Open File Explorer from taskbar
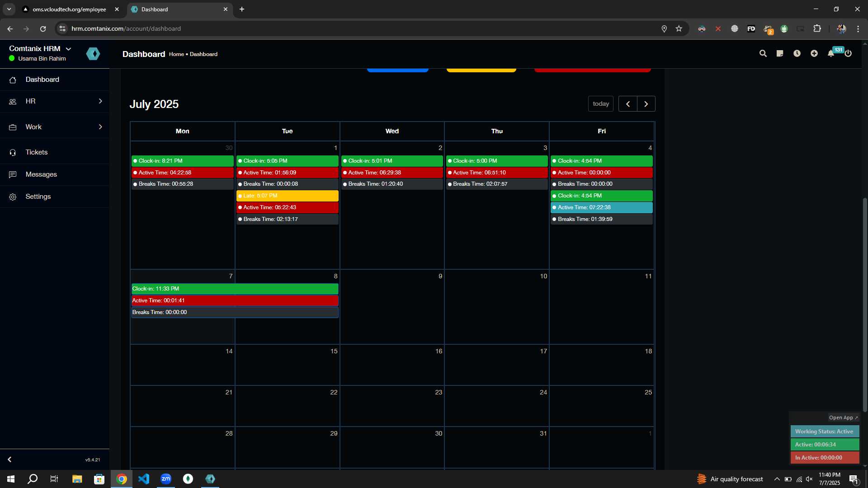Viewport: 868px width, 488px height. coord(77,479)
